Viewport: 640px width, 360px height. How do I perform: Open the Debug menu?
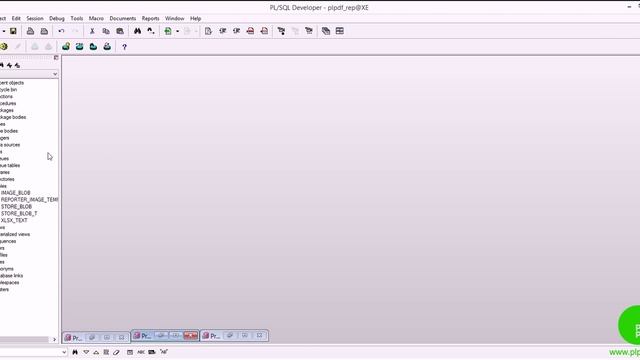(x=57, y=18)
